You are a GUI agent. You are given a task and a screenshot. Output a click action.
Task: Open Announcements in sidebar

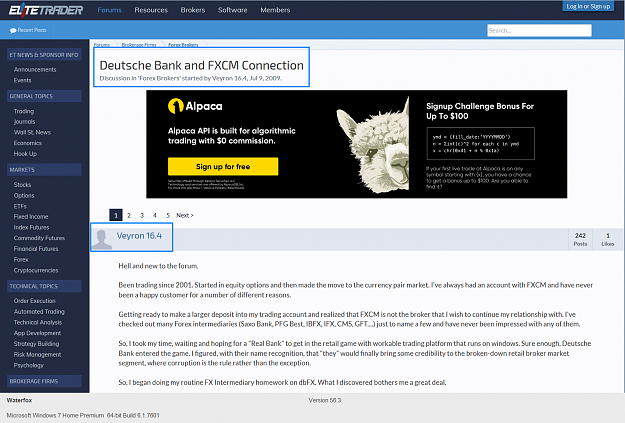coord(35,69)
